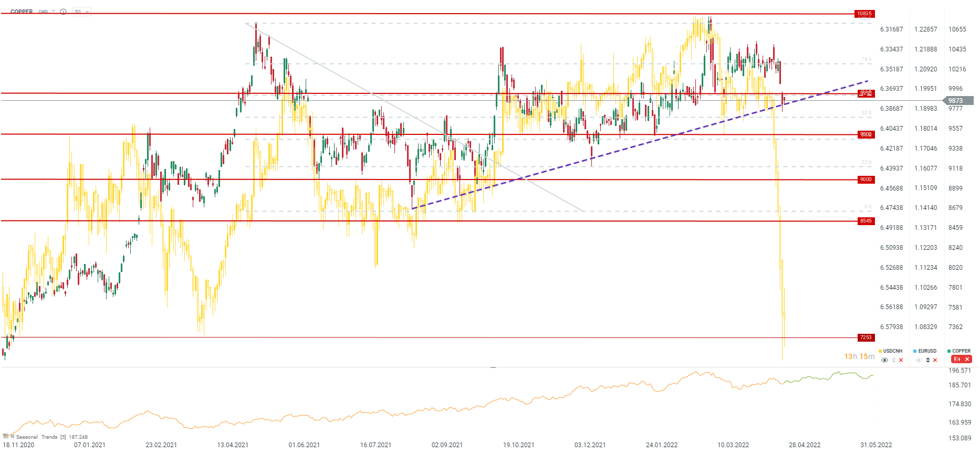Click the 50.0 Fibonacci level label

[x=867, y=113]
